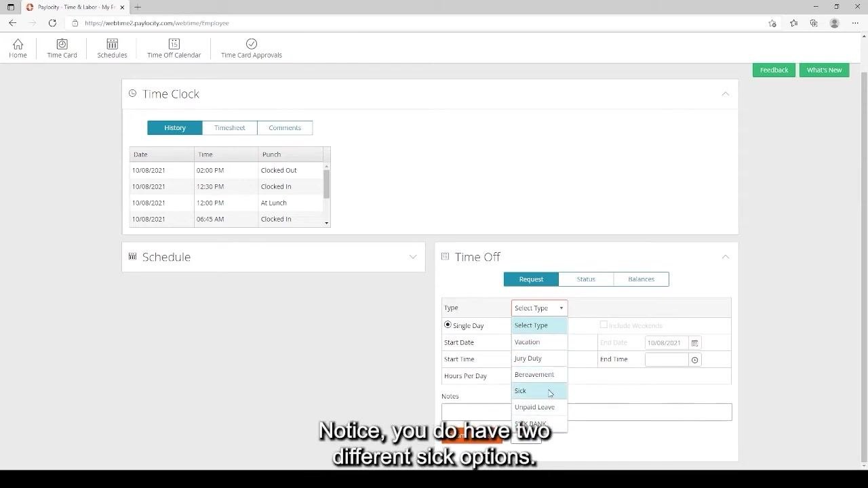This screenshot has height=488, width=868.
Task: Select the History tab
Action: (x=175, y=127)
